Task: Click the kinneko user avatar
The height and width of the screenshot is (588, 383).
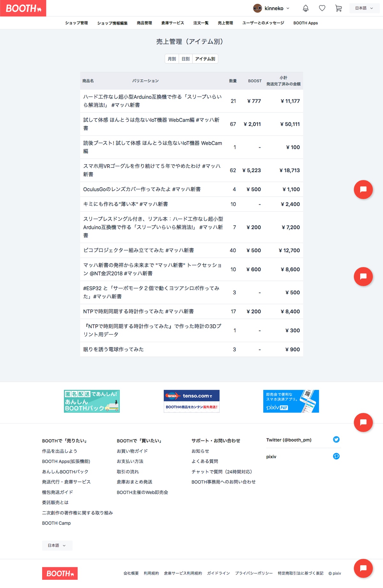Action: [x=257, y=8]
